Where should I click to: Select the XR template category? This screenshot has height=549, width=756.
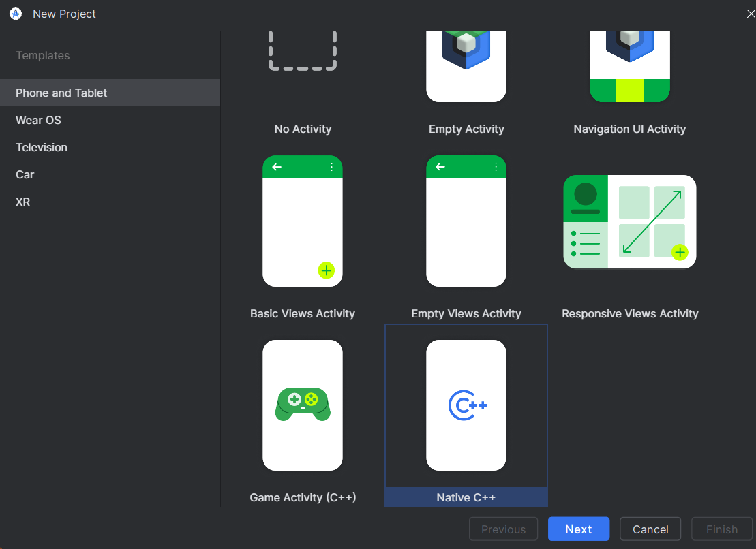click(22, 202)
